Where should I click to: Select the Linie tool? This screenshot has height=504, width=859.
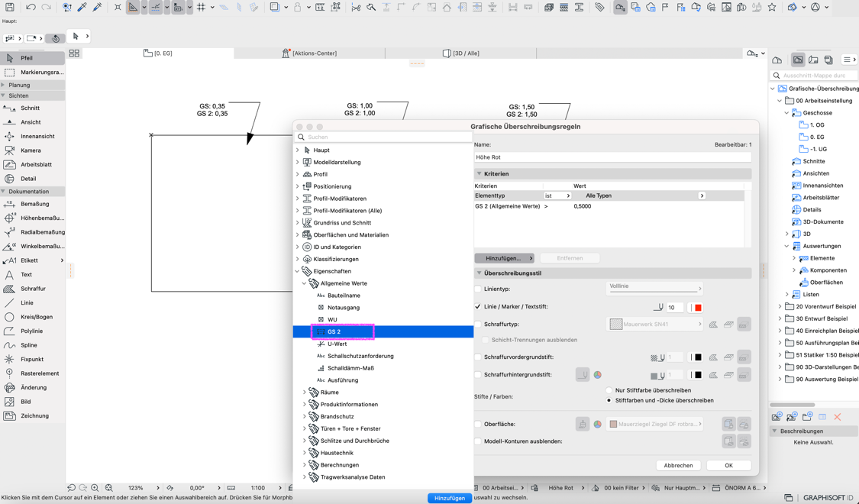[32, 303]
